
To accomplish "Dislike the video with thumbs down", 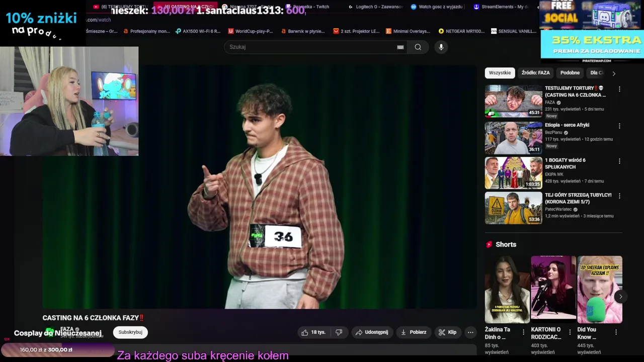I will click(x=339, y=332).
